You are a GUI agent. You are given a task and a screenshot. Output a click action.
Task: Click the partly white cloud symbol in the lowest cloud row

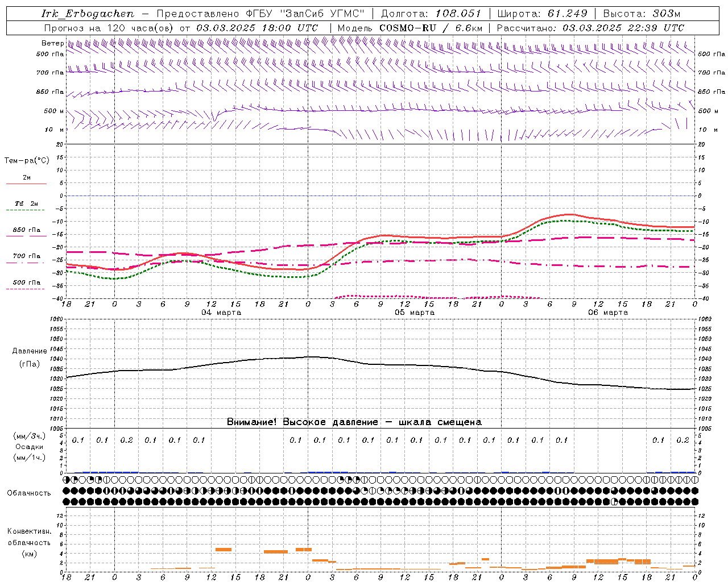[614, 502]
